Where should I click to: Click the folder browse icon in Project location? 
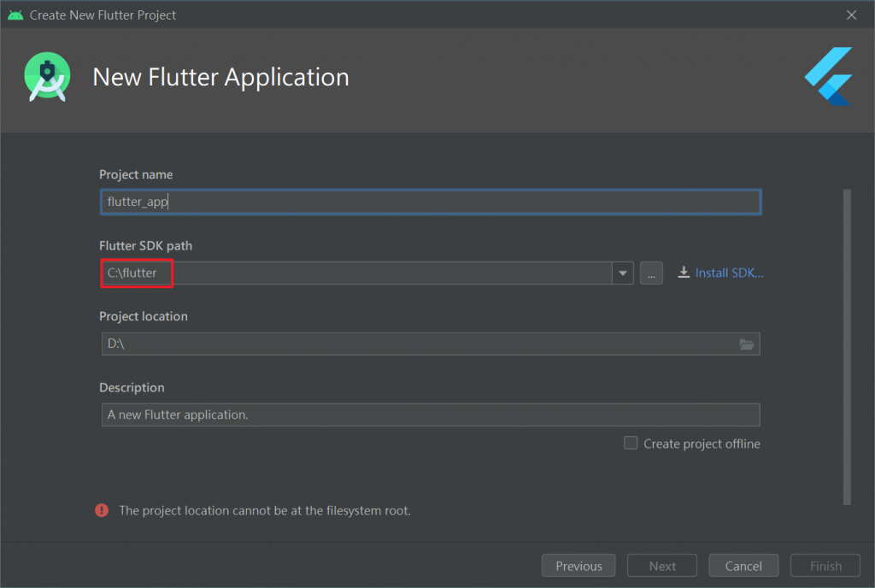pos(747,344)
